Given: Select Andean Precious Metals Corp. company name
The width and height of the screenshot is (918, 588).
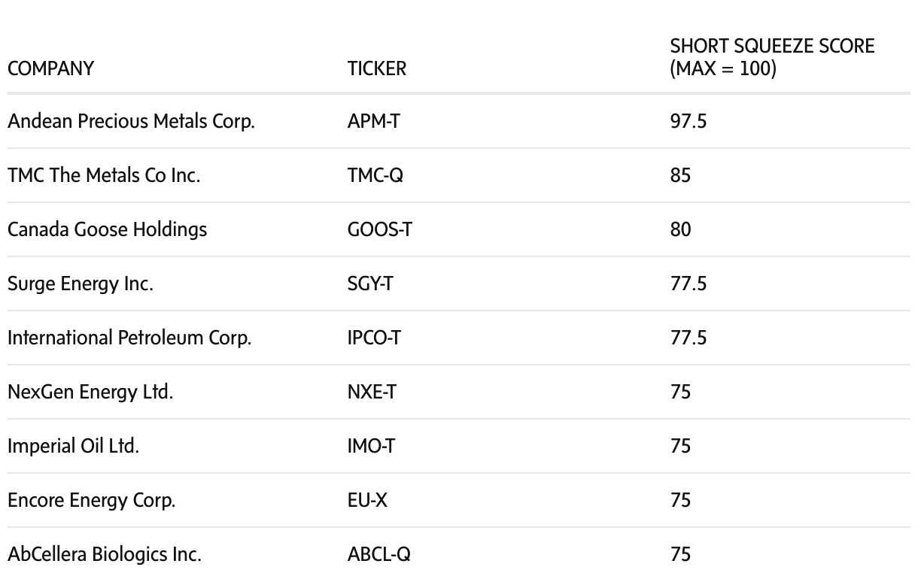Looking at the screenshot, I should [x=131, y=121].
